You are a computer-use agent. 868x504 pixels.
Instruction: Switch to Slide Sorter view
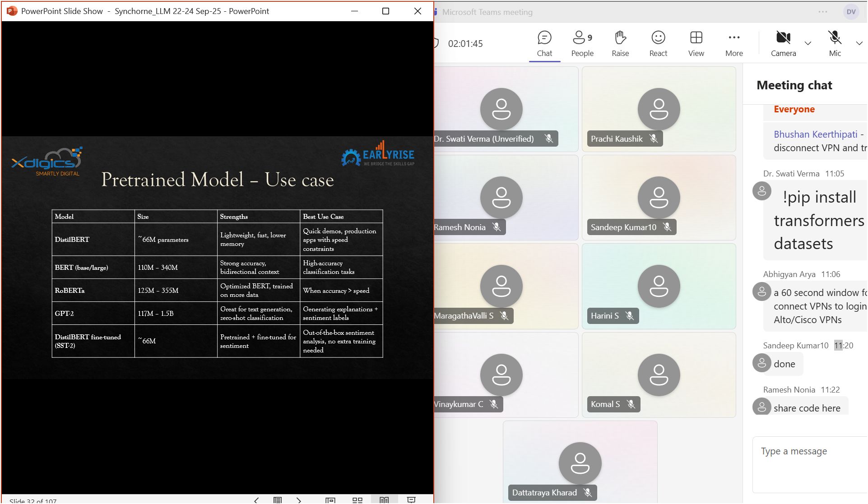point(357,500)
